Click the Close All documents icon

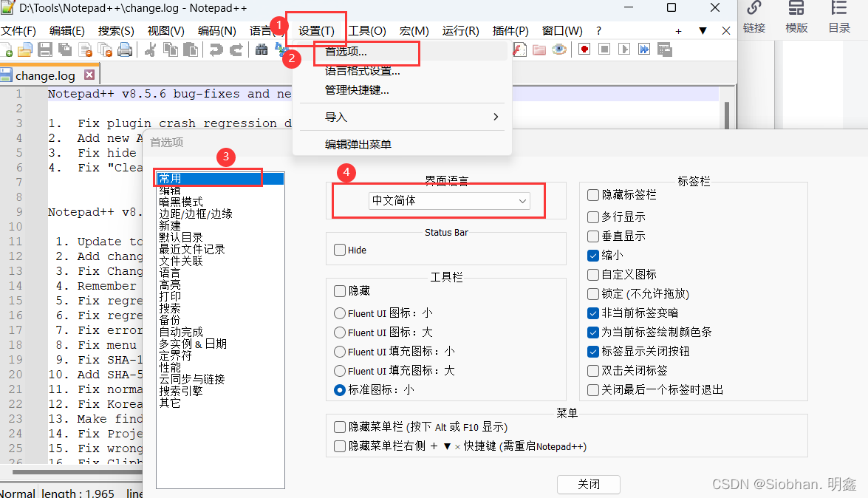105,50
